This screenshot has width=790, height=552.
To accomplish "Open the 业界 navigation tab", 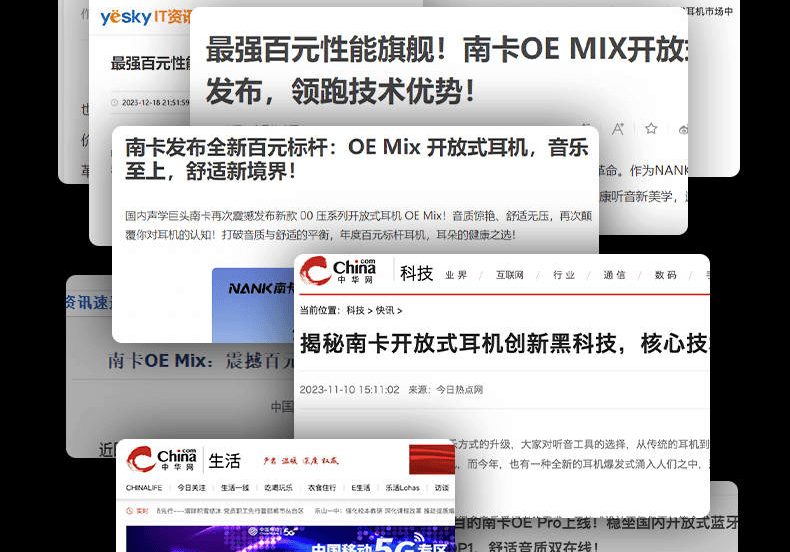I will 456,275.
